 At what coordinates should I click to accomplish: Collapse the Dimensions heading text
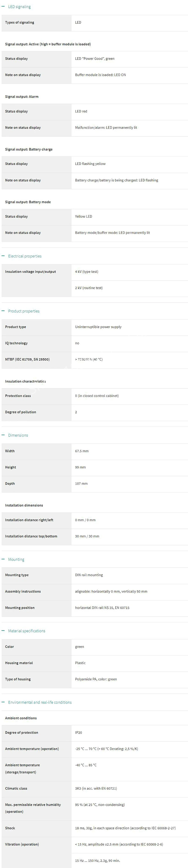click(18, 435)
